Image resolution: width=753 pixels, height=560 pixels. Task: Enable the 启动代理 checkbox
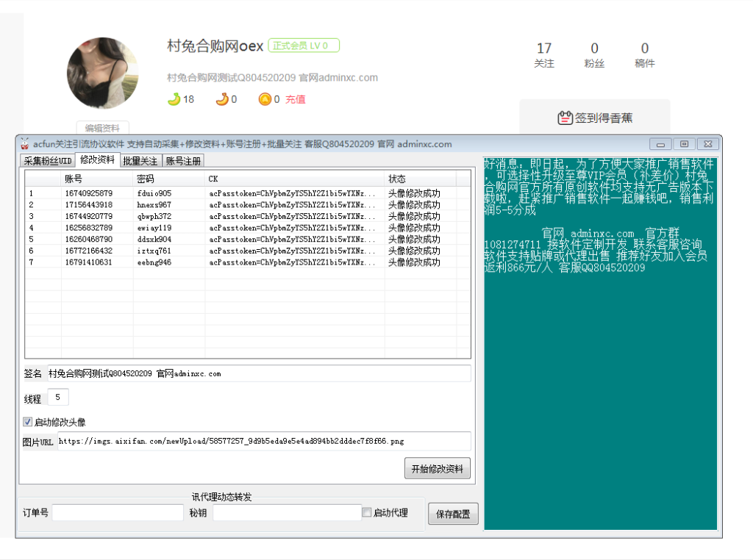tap(366, 513)
